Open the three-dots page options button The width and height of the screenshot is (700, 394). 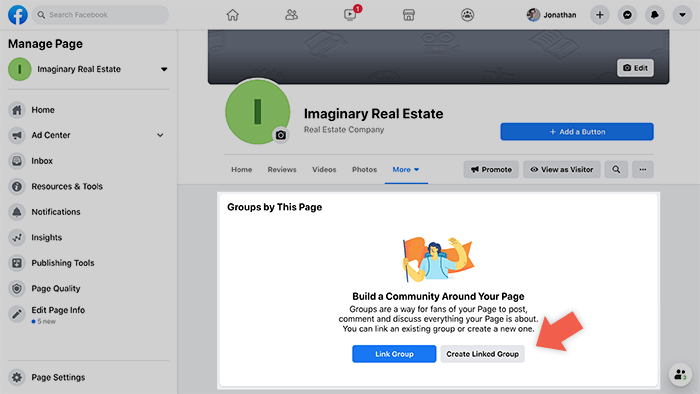(x=642, y=170)
